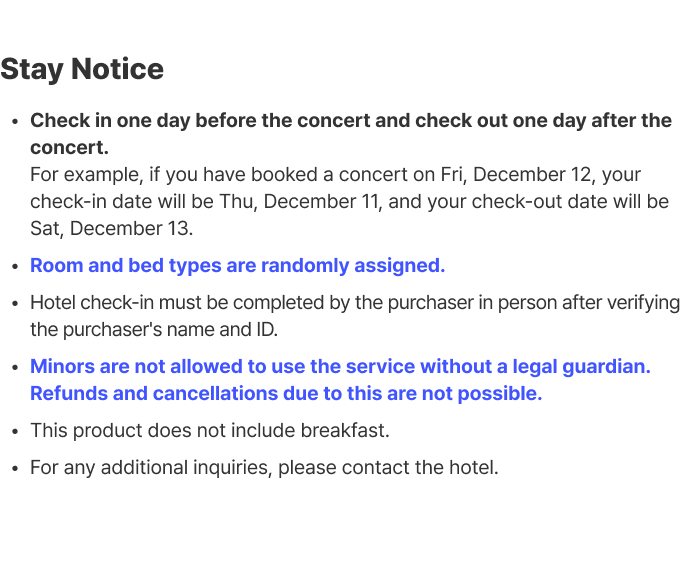Click the bullet before the bold check-in rule

pos(15,122)
